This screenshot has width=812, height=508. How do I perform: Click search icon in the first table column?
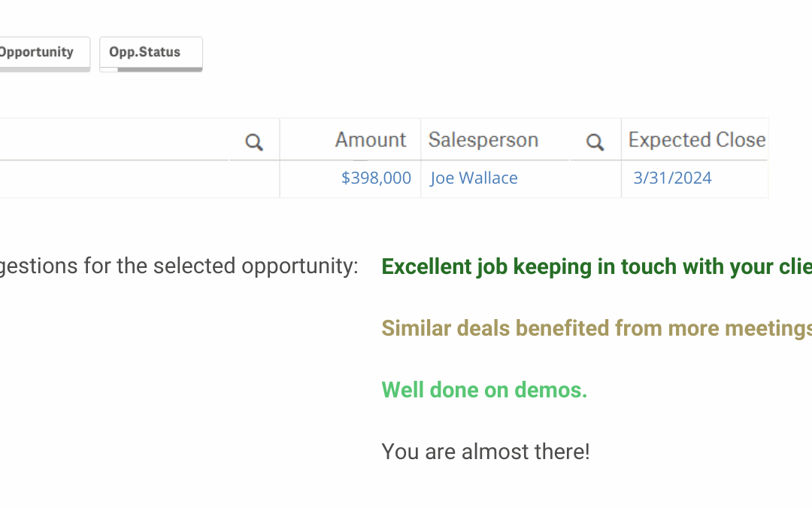tap(254, 141)
